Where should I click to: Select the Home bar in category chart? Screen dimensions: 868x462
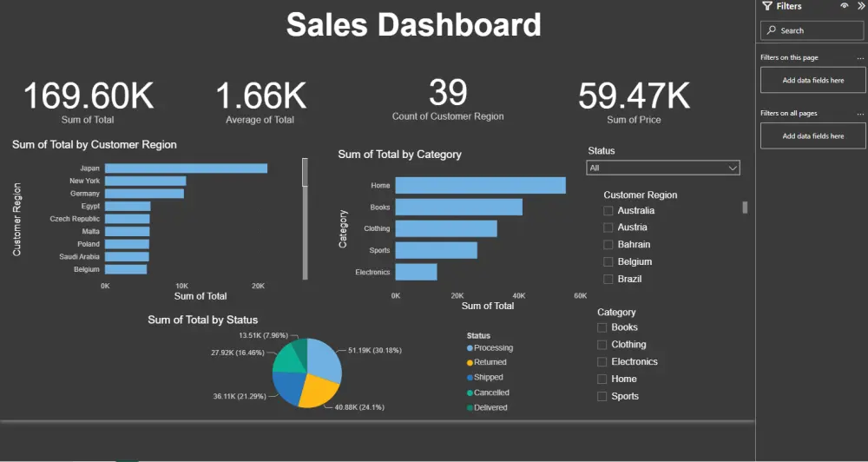pos(481,186)
